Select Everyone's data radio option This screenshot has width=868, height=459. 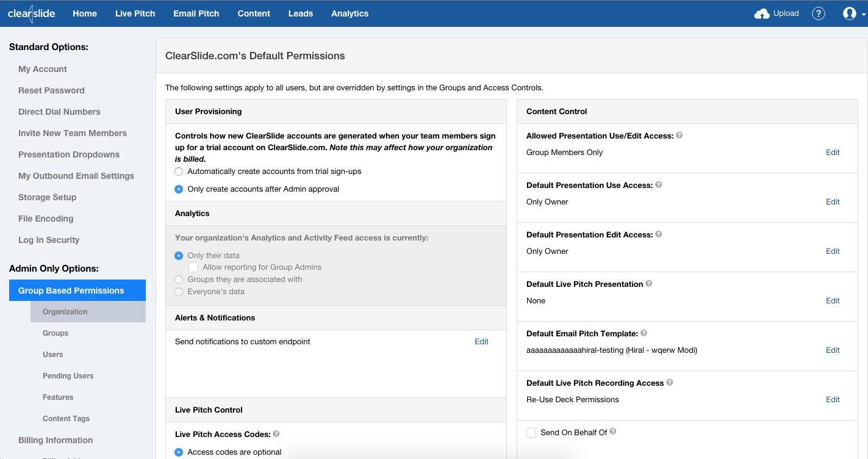click(179, 292)
